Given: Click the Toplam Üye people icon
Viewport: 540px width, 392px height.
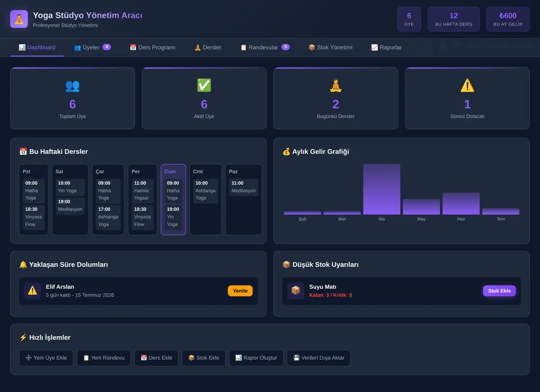Looking at the screenshot, I should point(72,85).
